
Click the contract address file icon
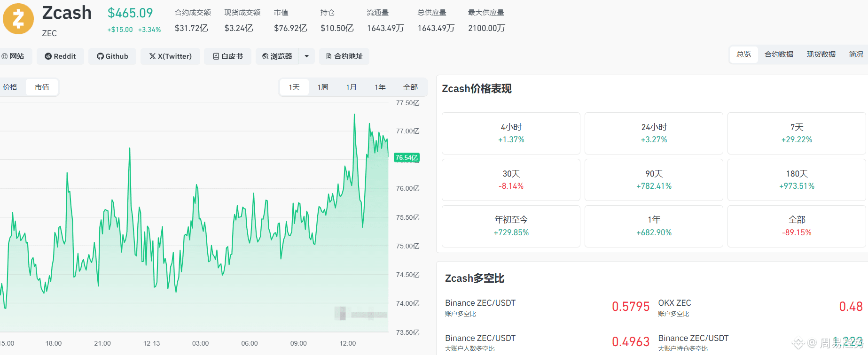click(x=329, y=56)
